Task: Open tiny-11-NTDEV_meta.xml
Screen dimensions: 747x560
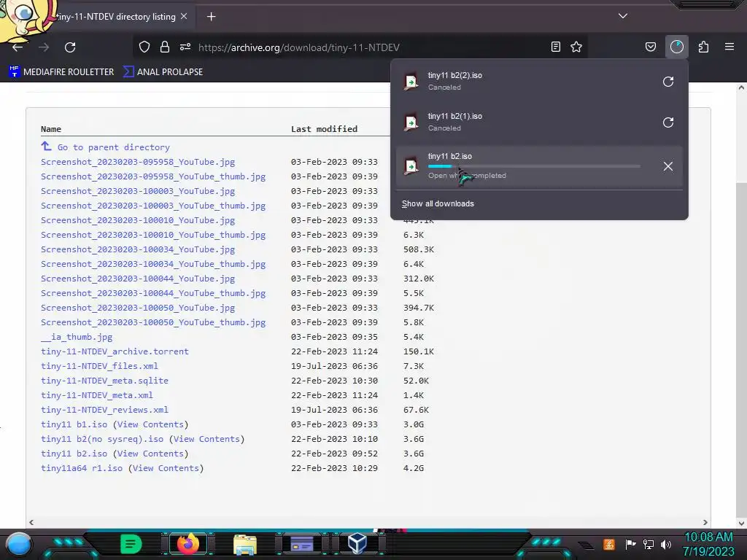Action: click(97, 395)
